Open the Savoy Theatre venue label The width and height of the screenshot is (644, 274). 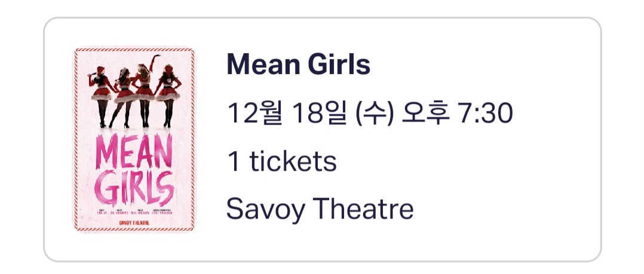(x=320, y=209)
